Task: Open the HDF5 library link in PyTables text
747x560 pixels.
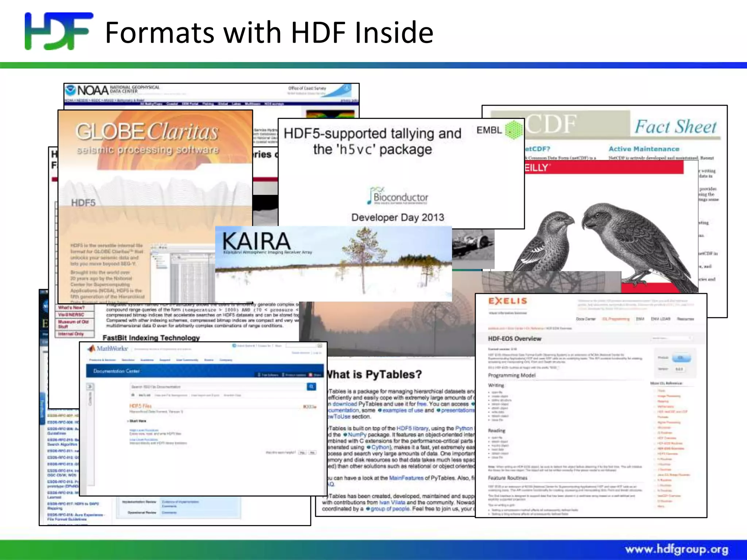Action: (x=412, y=428)
